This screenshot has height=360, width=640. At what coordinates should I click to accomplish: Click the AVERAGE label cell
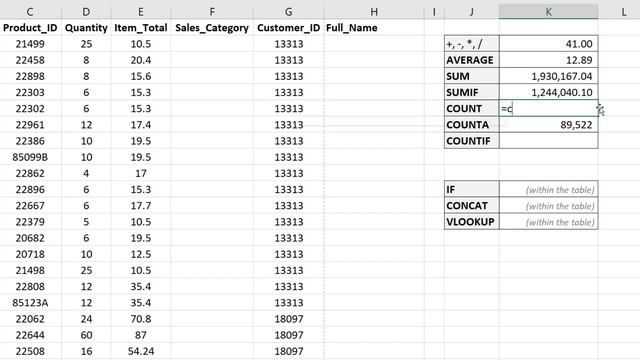(x=471, y=60)
